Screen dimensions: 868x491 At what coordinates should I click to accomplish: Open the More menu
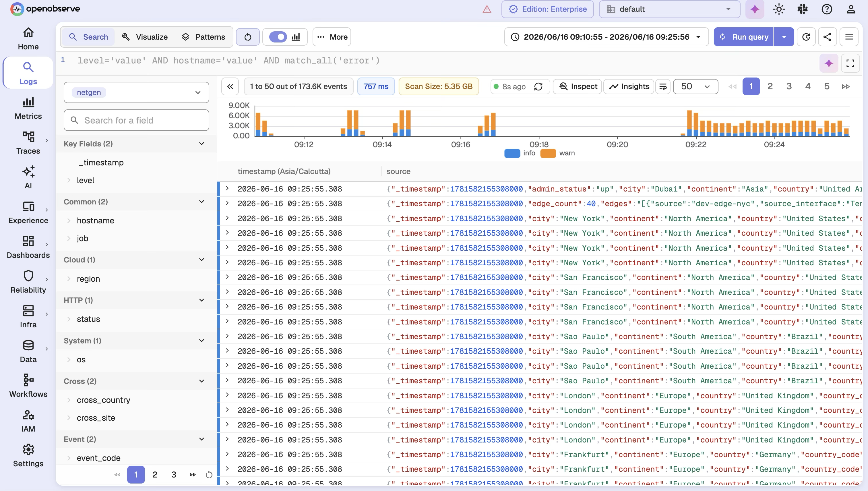click(x=332, y=37)
